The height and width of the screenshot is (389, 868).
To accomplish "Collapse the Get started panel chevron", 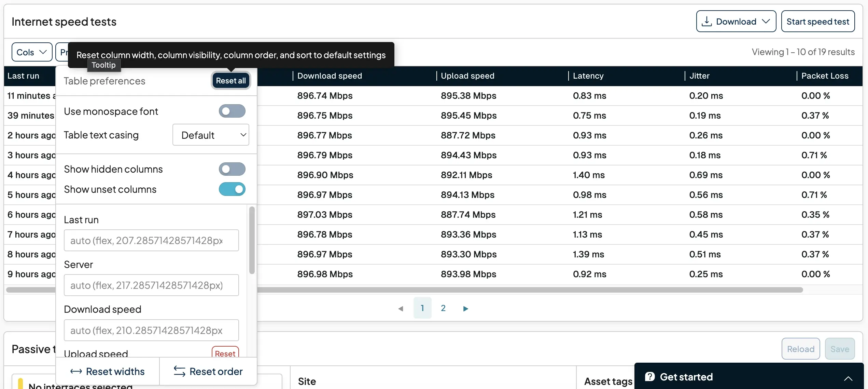I will [848, 379].
